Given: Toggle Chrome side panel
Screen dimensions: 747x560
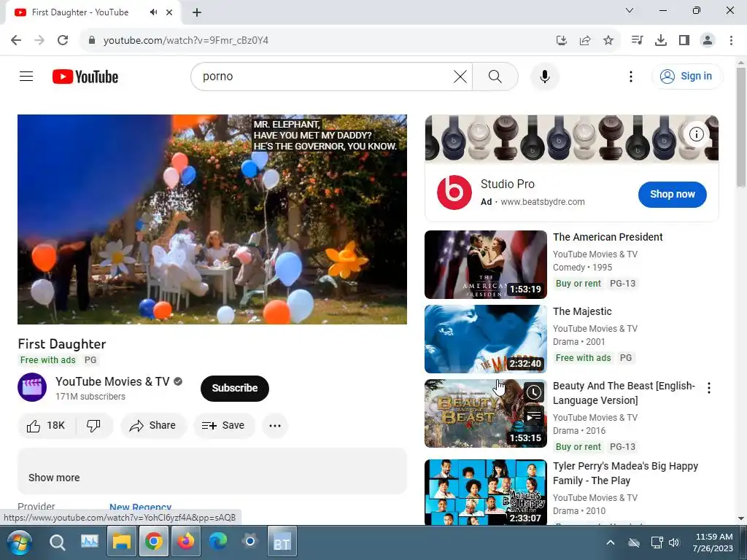Looking at the screenshot, I should point(684,40).
